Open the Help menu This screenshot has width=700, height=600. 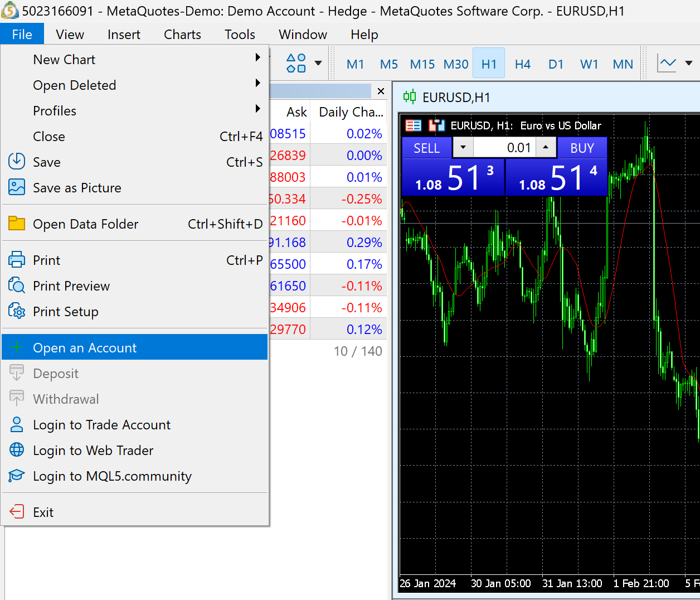click(x=364, y=34)
